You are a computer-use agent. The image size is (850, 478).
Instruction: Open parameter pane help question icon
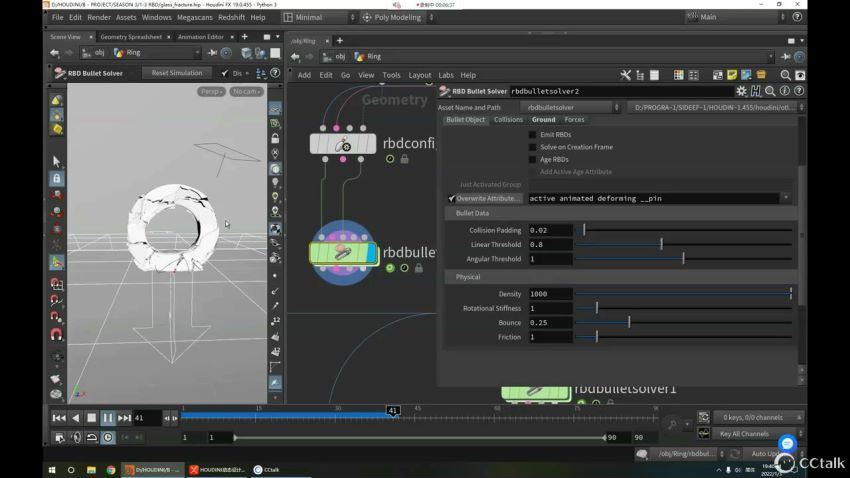pyautogui.click(x=799, y=91)
